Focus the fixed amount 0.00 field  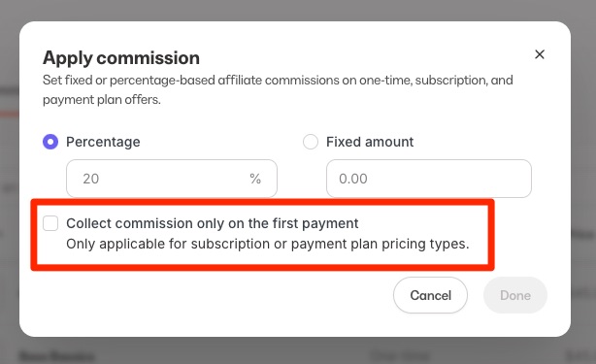pyautogui.click(x=429, y=179)
